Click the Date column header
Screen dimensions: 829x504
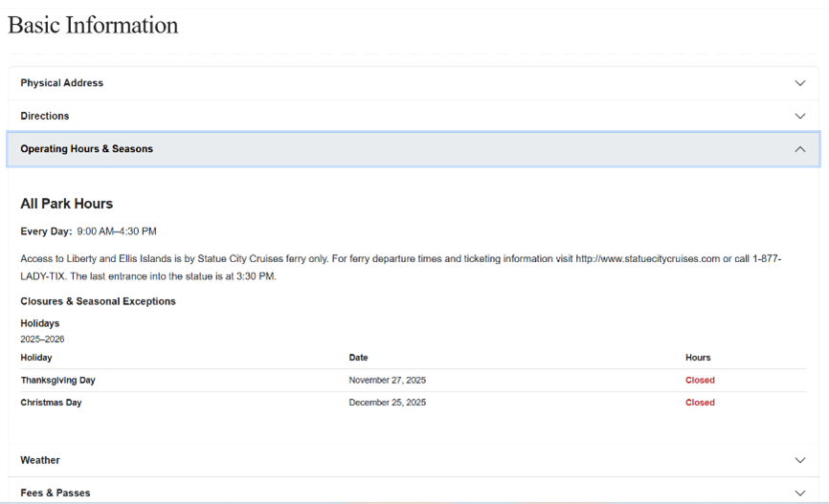pyautogui.click(x=358, y=358)
